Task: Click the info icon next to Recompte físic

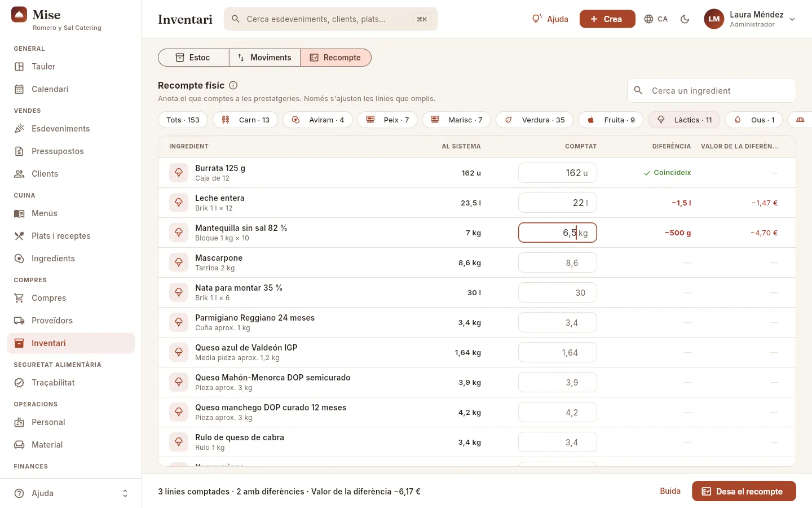Action: (x=233, y=85)
